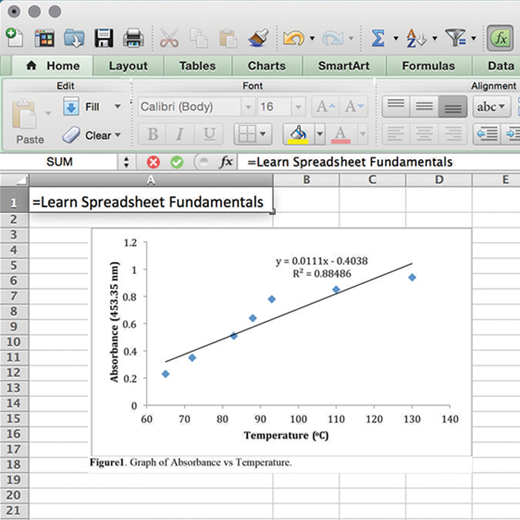Click the Select All corner button

(14, 180)
